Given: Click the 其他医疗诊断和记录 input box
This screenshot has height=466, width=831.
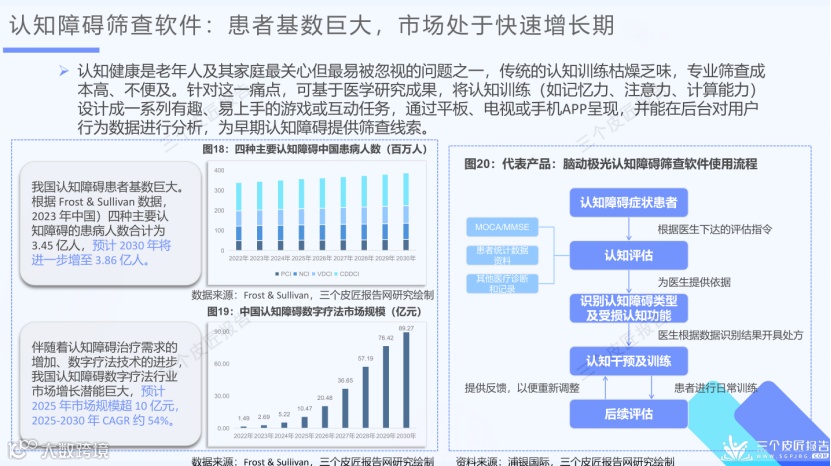Looking at the screenshot, I should (x=502, y=284).
